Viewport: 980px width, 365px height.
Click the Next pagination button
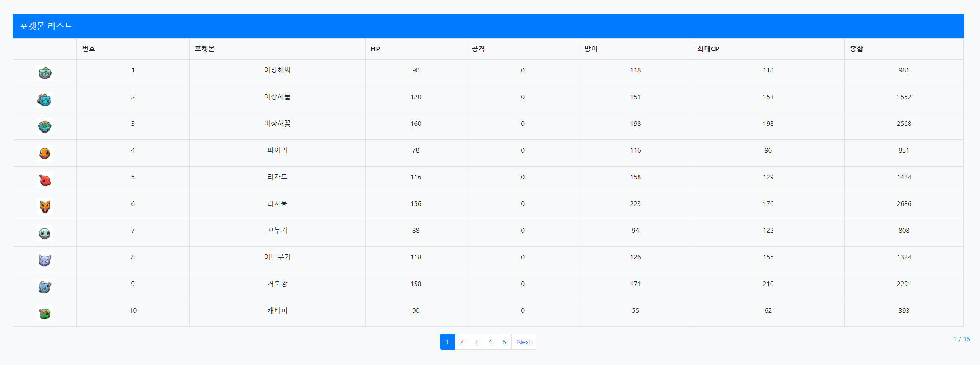(524, 342)
